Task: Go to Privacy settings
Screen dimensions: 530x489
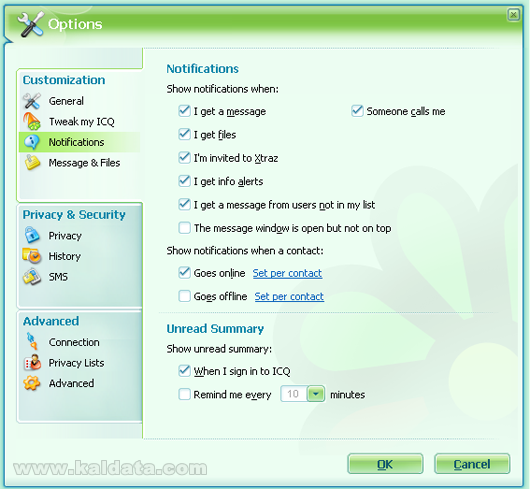Action: [65, 236]
